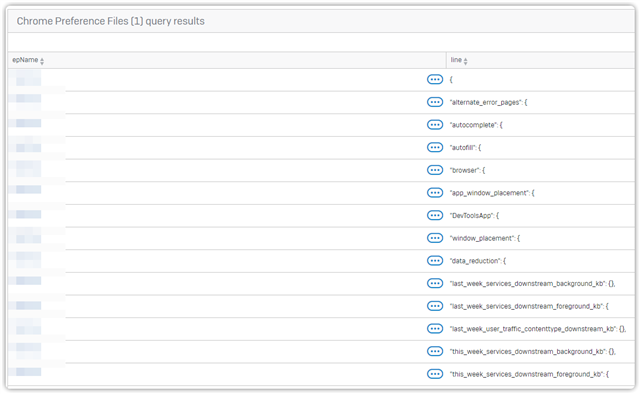Screen dimensions: 640x394
Task: Select the last_week_services_downstream_background_kb line cell
Action: click(x=532, y=284)
